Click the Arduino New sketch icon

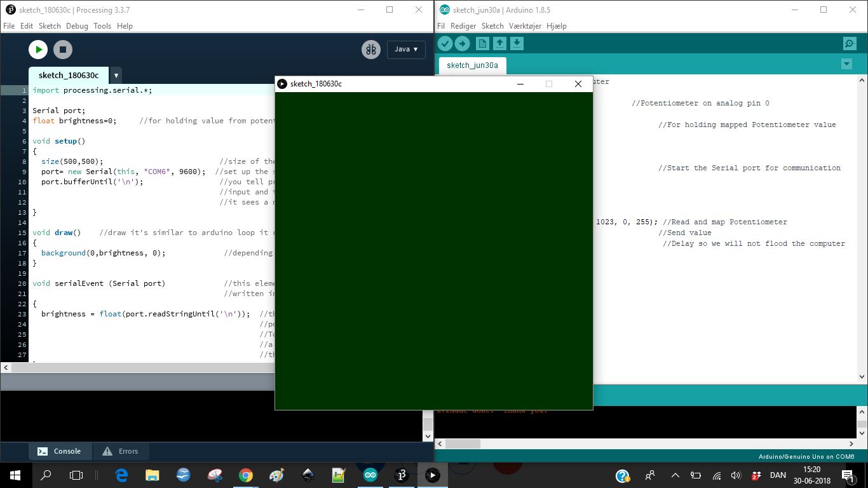482,43
